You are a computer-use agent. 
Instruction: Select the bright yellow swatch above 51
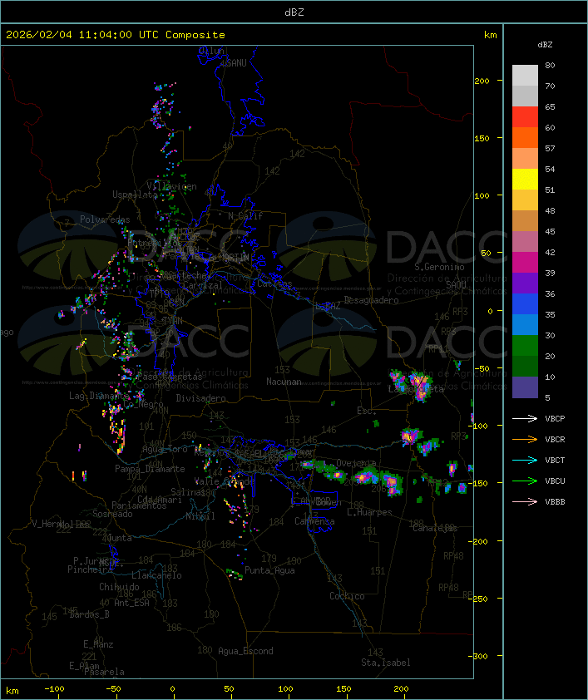point(525,179)
